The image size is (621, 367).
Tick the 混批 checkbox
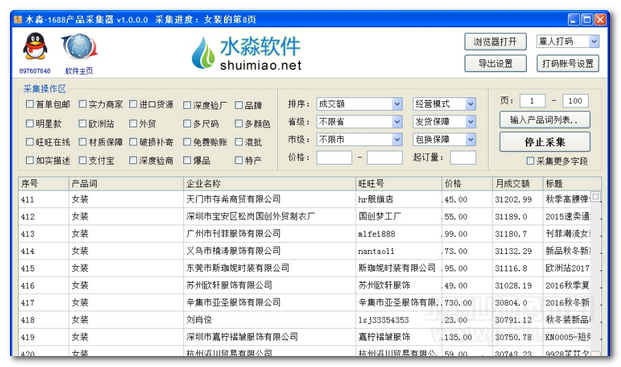pos(238,142)
